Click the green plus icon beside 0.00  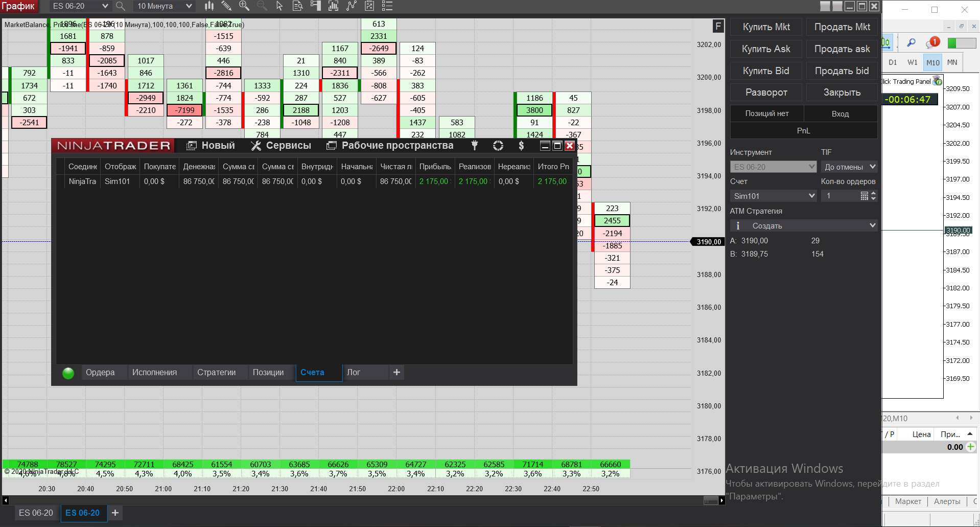click(x=971, y=447)
